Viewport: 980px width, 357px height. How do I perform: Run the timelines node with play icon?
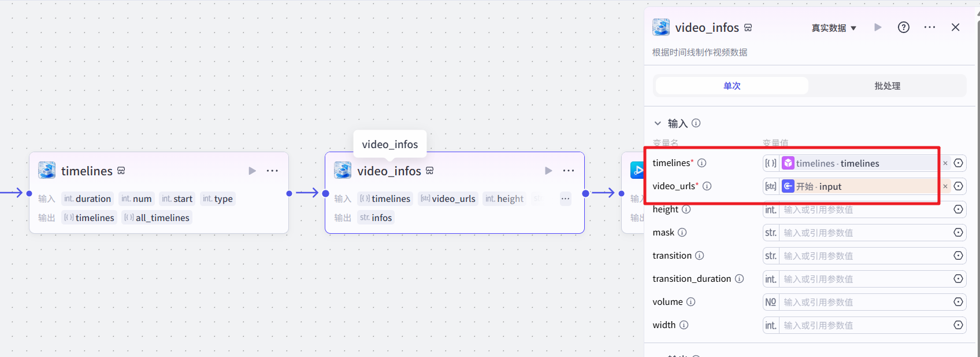tap(252, 171)
